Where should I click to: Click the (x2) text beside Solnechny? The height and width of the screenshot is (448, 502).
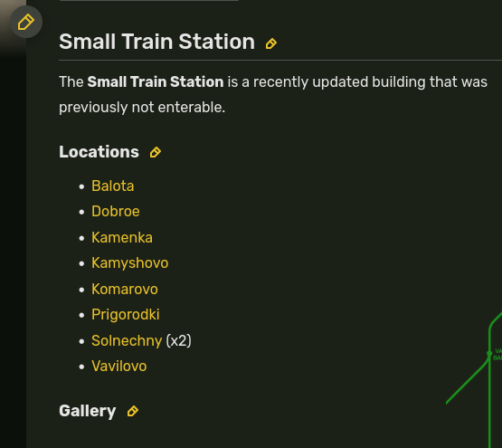pyautogui.click(x=179, y=340)
